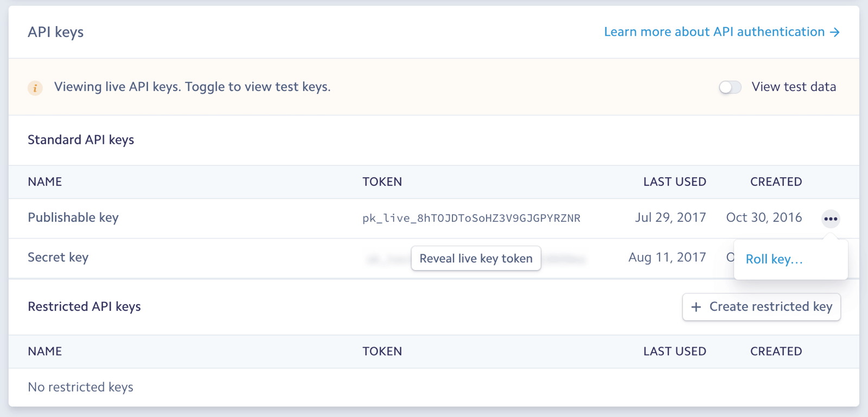Click the LAST USED header in Standard keys
Image resolution: width=868 pixels, height=417 pixels.
pos(674,182)
